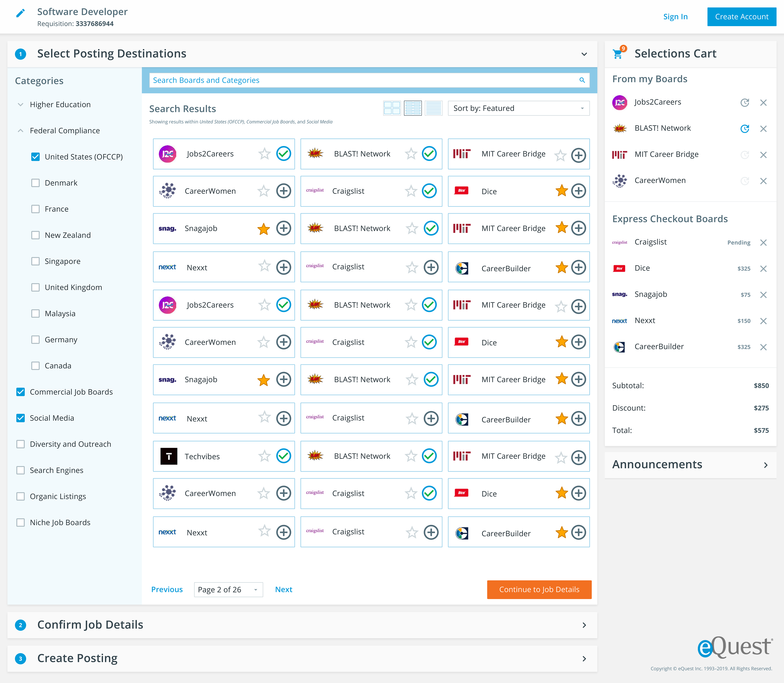Click the Create Account button
This screenshot has width=784, height=683.
(741, 16)
